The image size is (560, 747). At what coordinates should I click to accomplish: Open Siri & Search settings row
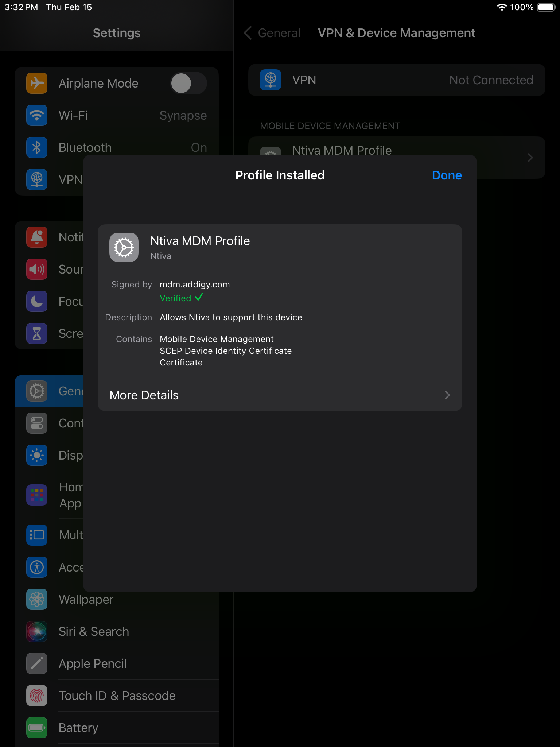(x=117, y=631)
